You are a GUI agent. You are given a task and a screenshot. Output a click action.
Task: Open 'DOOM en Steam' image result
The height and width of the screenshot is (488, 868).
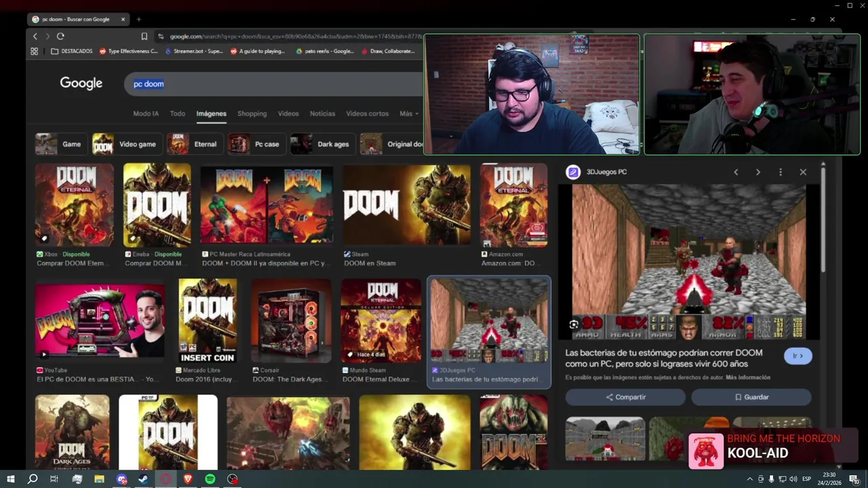pos(407,205)
